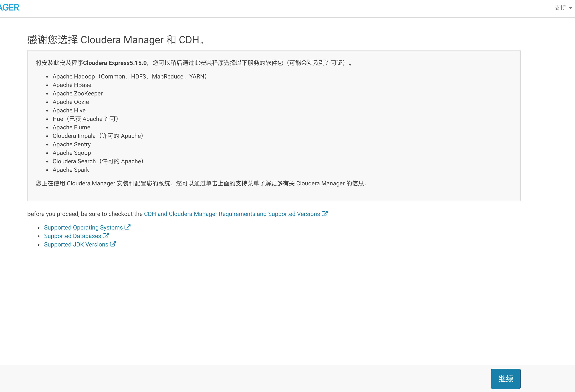Image resolution: width=575 pixels, height=392 pixels.
Task: Click external-link icon beside Supported JDK Versions
Action: (113, 244)
